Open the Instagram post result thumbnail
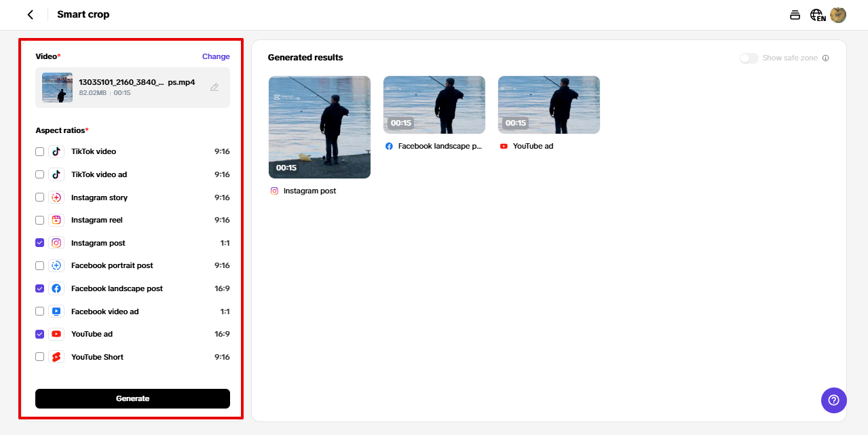The image size is (868, 435). [320, 127]
